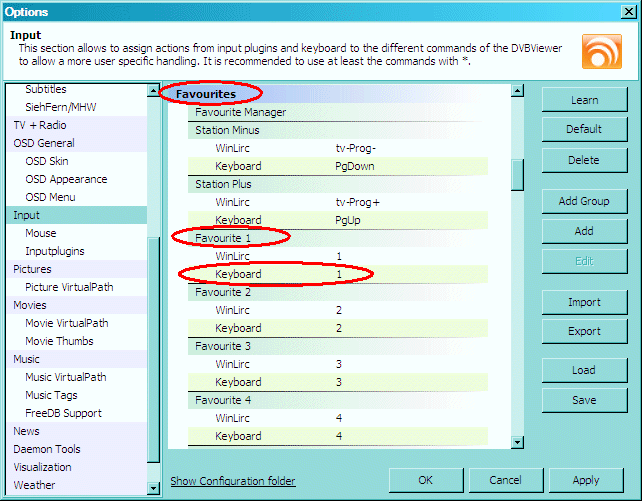
Task: Open the Show Configuration folder link
Action: click(232, 481)
